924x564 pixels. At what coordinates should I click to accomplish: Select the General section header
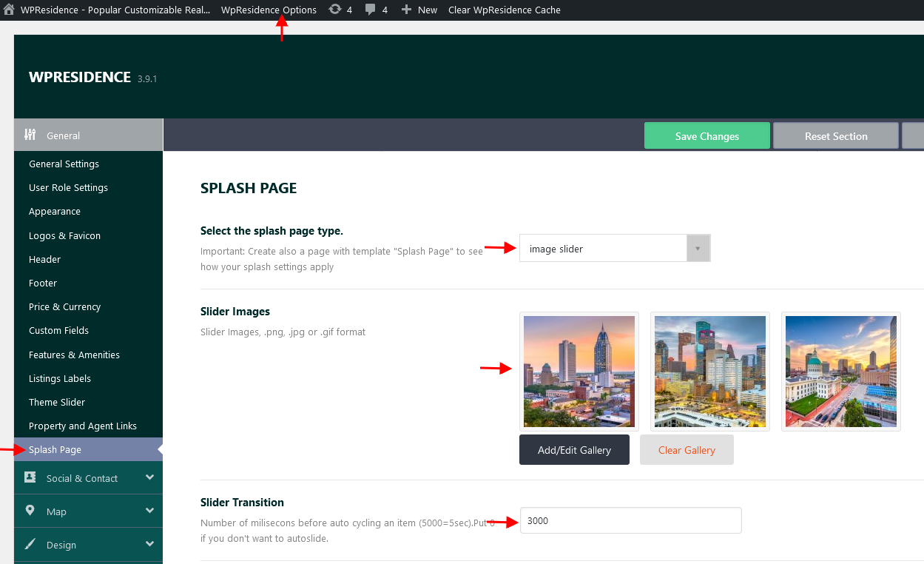(88, 135)
